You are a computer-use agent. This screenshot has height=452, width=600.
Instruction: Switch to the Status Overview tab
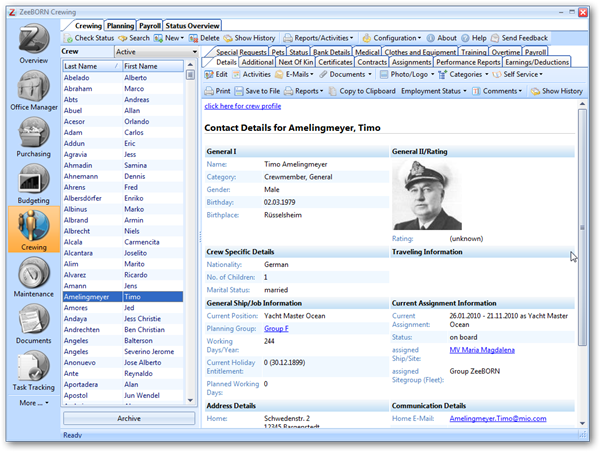(192, 26)
